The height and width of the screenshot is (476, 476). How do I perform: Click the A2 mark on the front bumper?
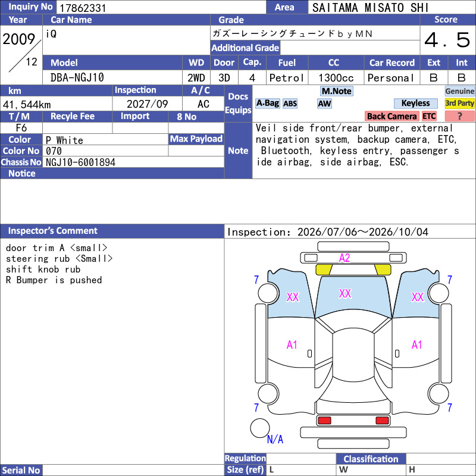[345, 258]
